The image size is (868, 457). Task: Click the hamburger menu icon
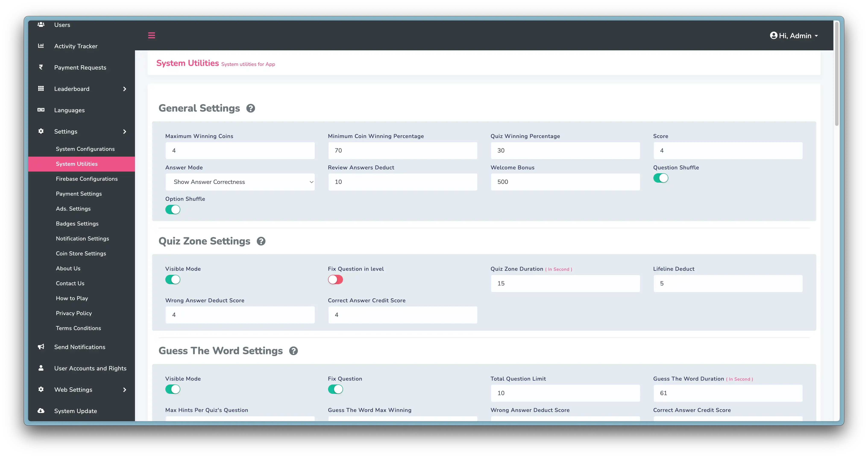click(151, 35)
